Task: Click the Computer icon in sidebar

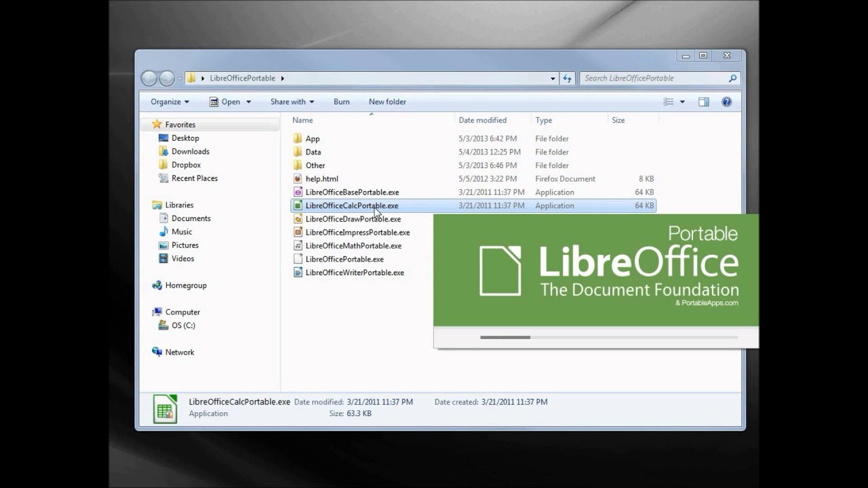Action: click(157, 312)
